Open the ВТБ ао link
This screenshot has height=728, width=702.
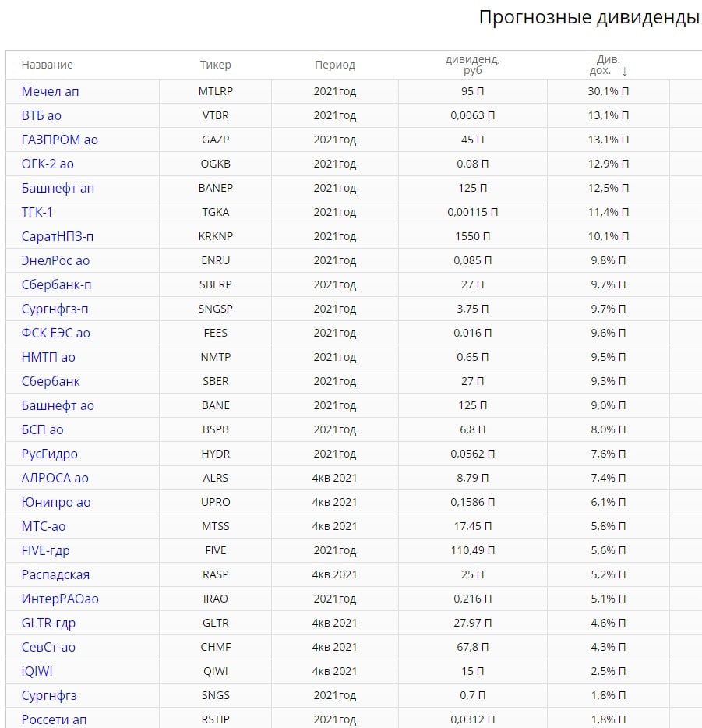[41, 115]
